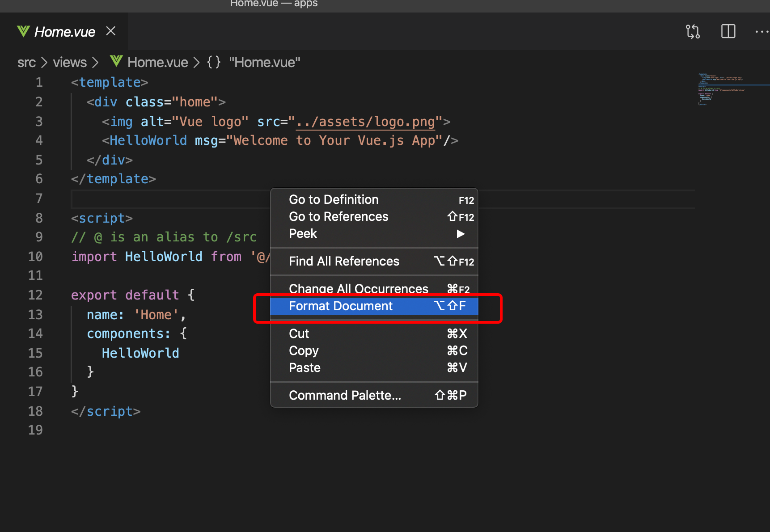Image resolution: width=770 pixels, height=532 pixels.
Task: Choose Go to References menu entry
Action: click(374, 216)
